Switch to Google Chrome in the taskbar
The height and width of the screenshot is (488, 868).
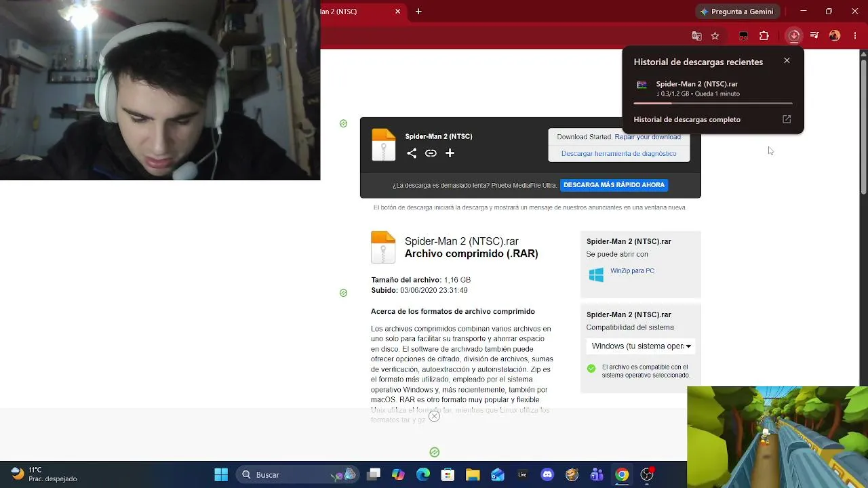[622, 474]
